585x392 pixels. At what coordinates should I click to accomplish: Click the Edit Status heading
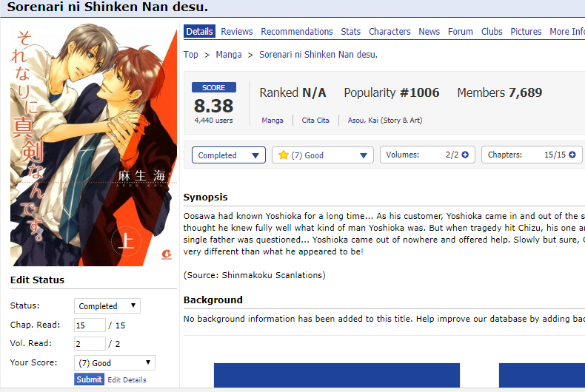tap(37, 280)
